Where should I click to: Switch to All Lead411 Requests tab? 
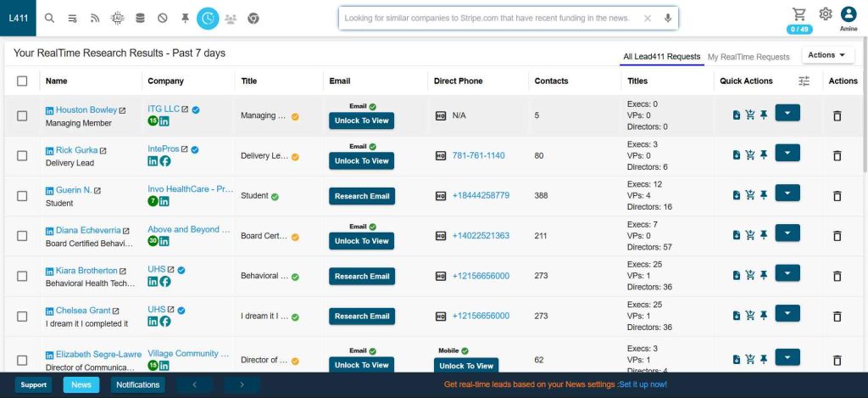coord(661,57)
